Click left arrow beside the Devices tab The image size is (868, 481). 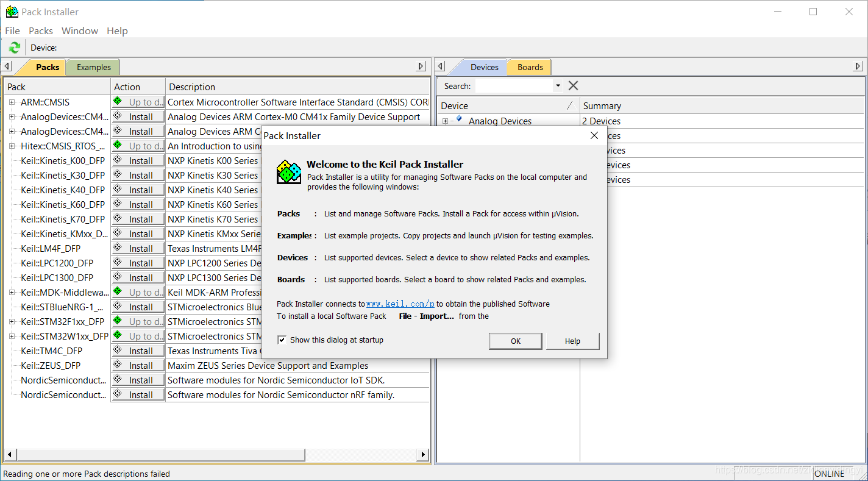(441, 66)
